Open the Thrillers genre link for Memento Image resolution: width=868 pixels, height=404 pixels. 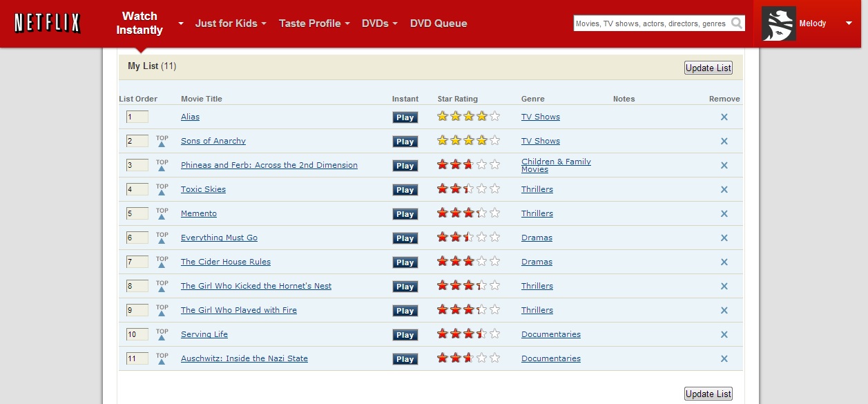pos(537,213)
